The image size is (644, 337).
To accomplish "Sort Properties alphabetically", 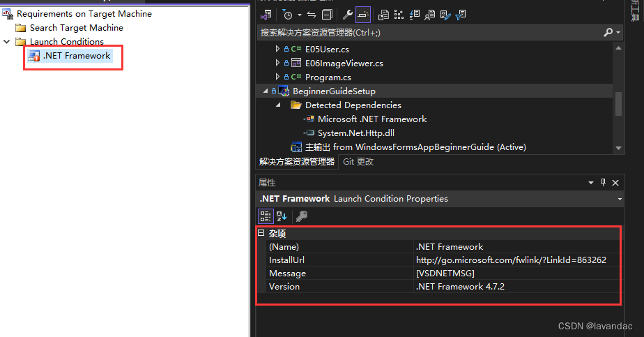I will tap(282, 216).
